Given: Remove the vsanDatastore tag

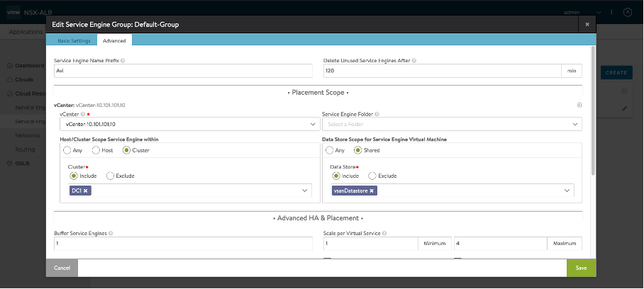Looking at the screenshot, I should click(x=371, y=191).
